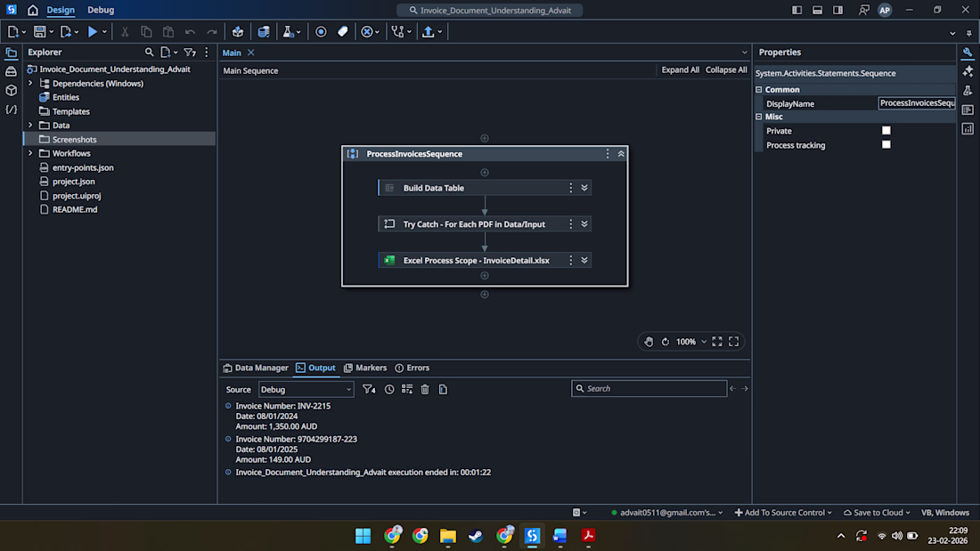Edit the DisplayName property field

916,103
